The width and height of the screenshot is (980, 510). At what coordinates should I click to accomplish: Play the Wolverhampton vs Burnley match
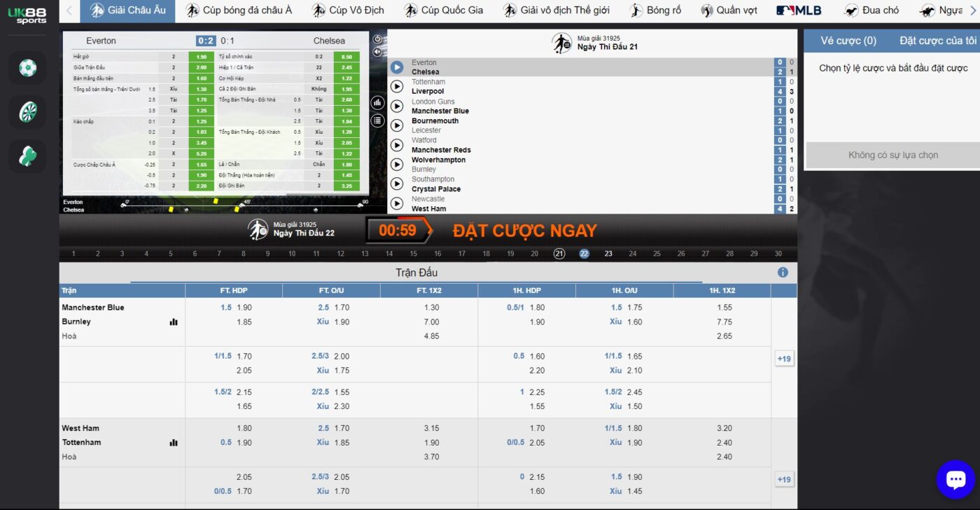pyautogui.click(x=397, y=165)
